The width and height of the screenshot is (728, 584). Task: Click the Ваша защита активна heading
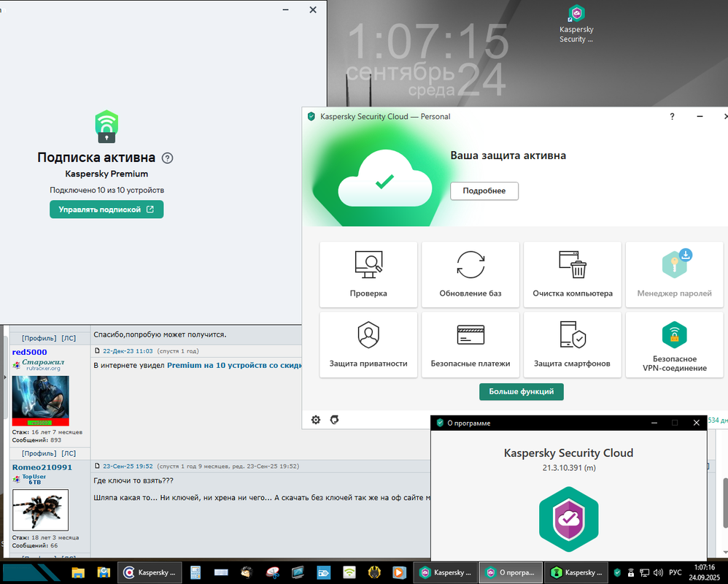coord(508,155)
